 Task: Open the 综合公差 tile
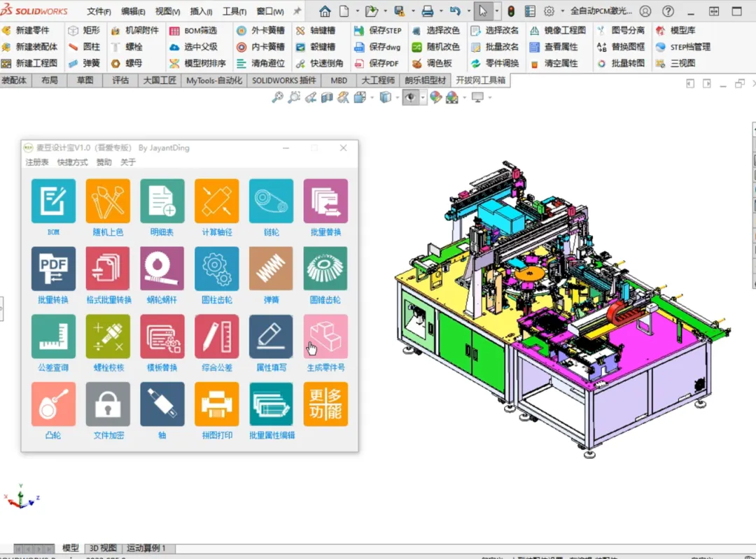[217, 337]
